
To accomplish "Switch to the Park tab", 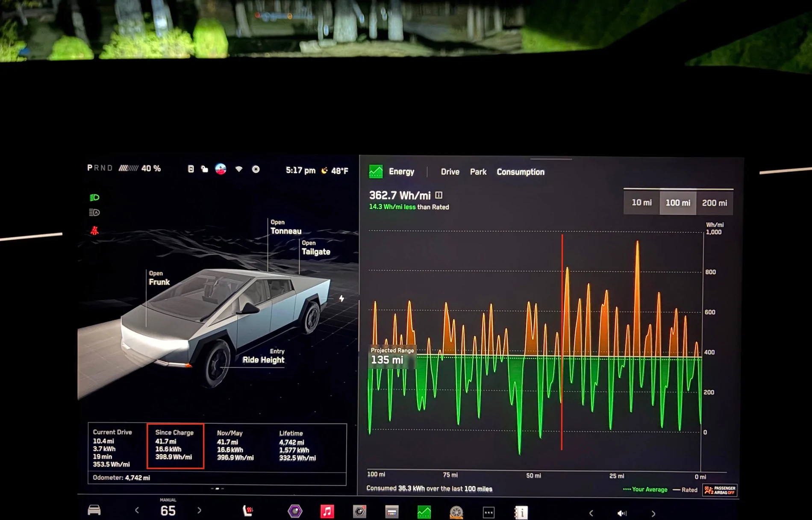I will click(478, 172).
